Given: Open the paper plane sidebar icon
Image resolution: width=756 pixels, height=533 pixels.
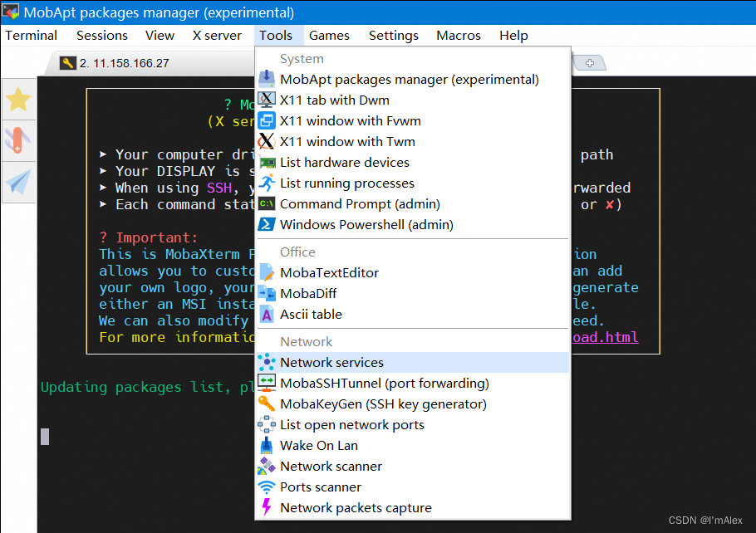Looking at the screenshot, I should pos(18,182).
